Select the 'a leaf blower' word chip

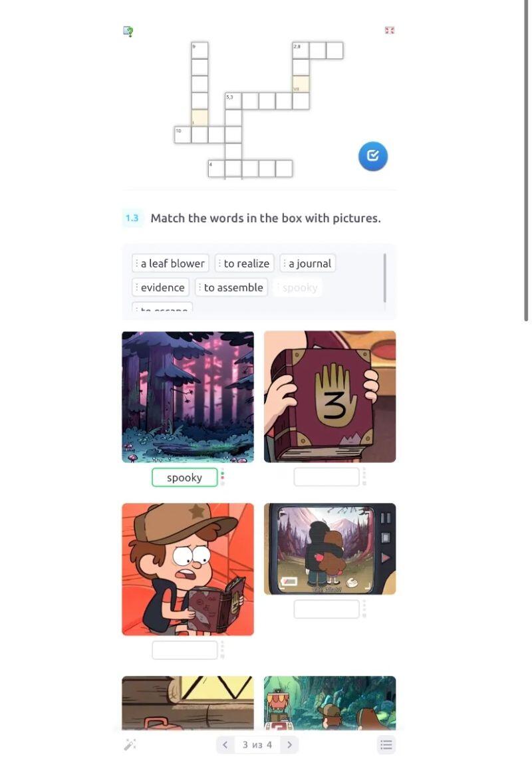pos(170,263)
